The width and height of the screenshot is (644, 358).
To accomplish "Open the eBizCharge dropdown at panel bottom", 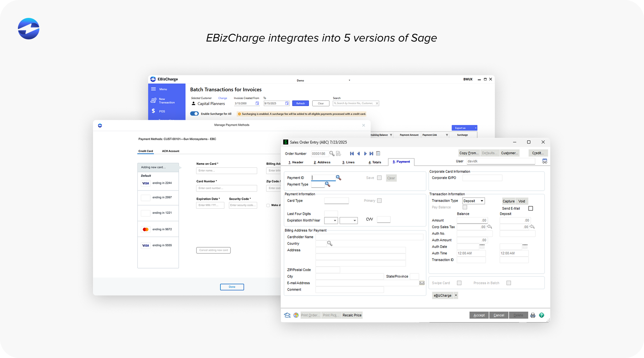I will pos(455,295).
